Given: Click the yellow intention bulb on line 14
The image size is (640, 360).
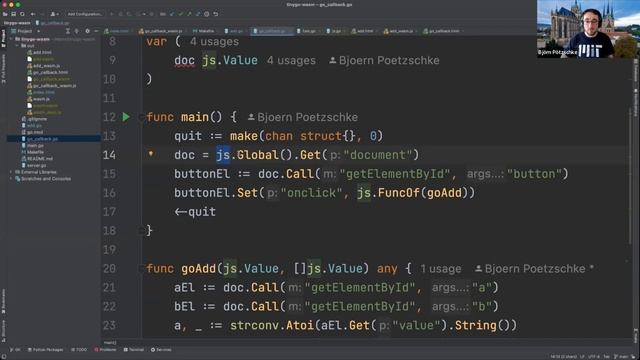Looking at the screenshot, I should pos(151,154).
